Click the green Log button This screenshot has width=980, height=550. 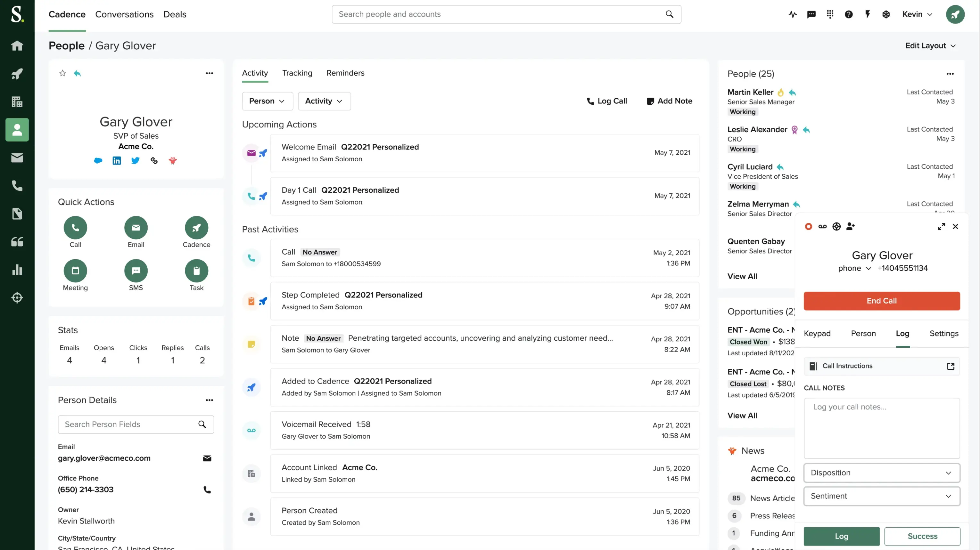coord(842,536)
